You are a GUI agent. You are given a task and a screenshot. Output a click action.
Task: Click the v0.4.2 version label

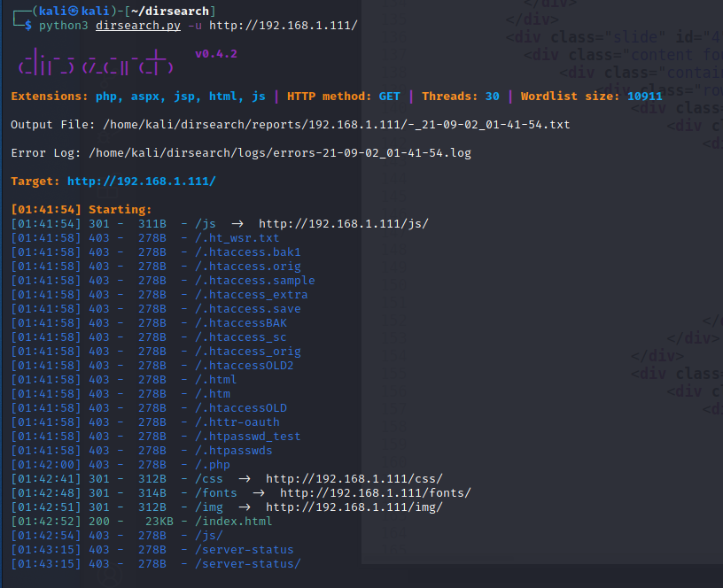[215, 53]
